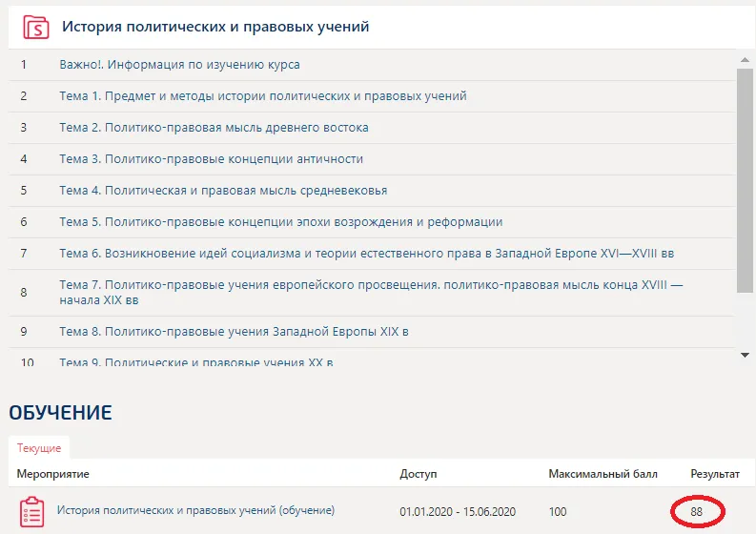Click the circled result score 88
Image resolution: width=756 pixels, height=534 pixels.
[697, 512]
